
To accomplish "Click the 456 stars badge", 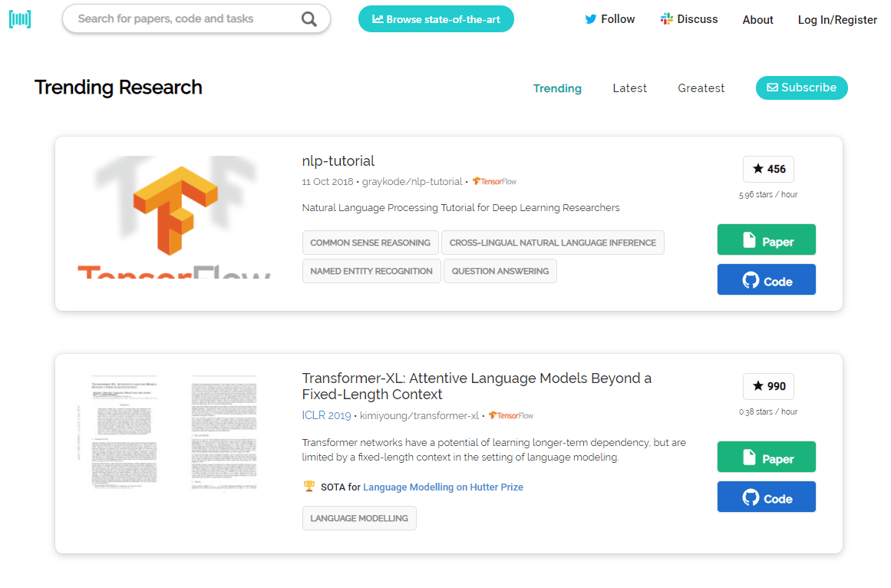I will point(768,169).
